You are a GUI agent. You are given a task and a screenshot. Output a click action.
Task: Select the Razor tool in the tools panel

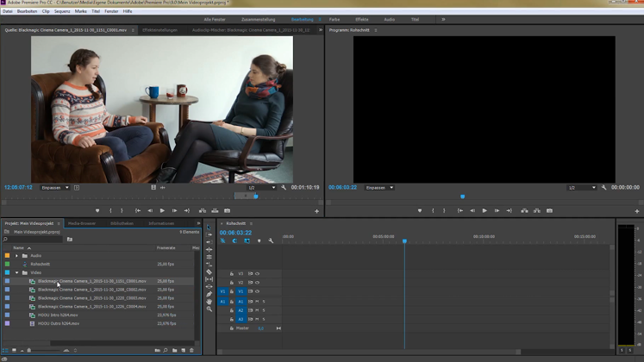(209, 271)
